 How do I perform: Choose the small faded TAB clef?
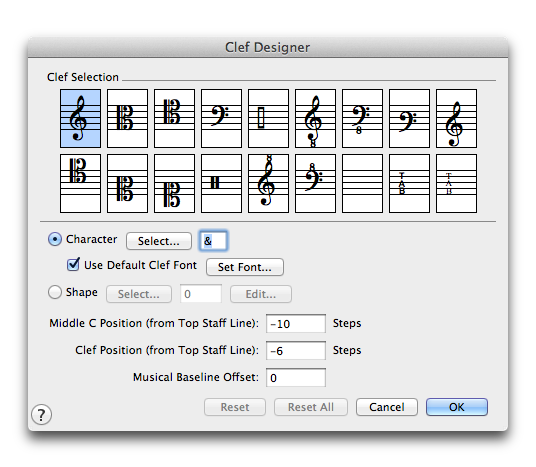pyautogui.click(x=456, y=183)
